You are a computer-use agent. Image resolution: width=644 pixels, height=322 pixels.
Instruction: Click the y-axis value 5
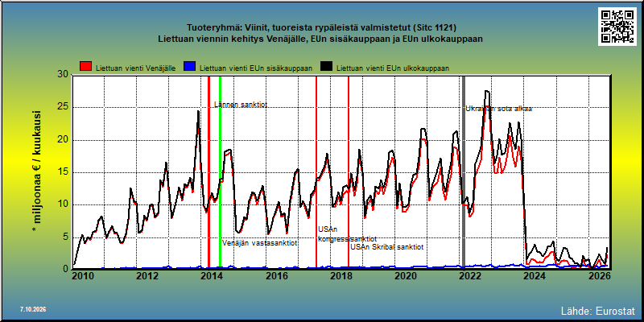click(x=65, y=237)
